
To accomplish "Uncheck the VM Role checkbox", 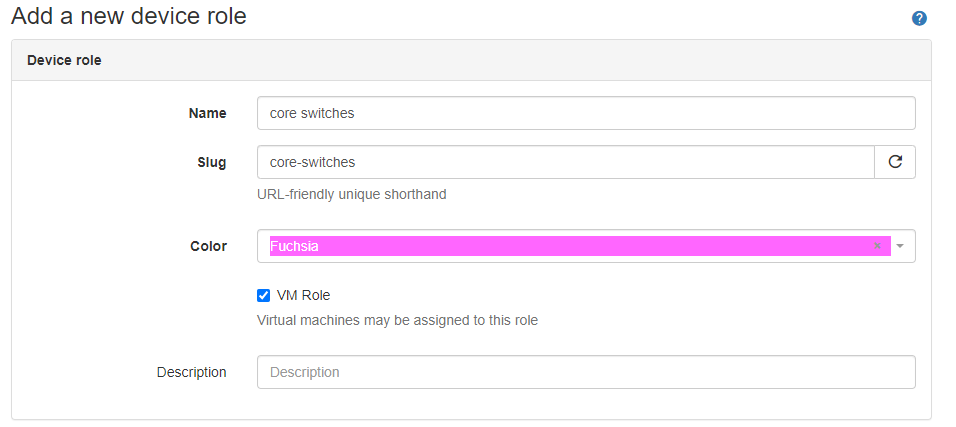I will tap(264, 295).
